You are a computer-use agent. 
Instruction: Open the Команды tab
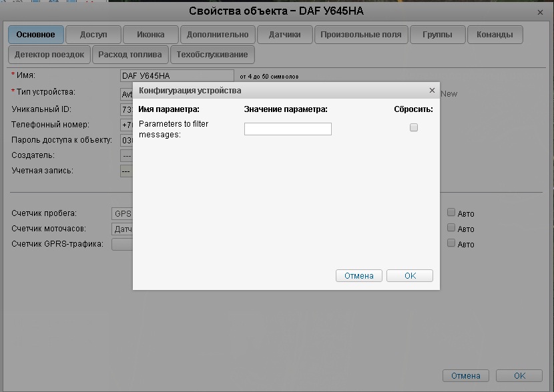pyautogui.click(x=495, y=35)
